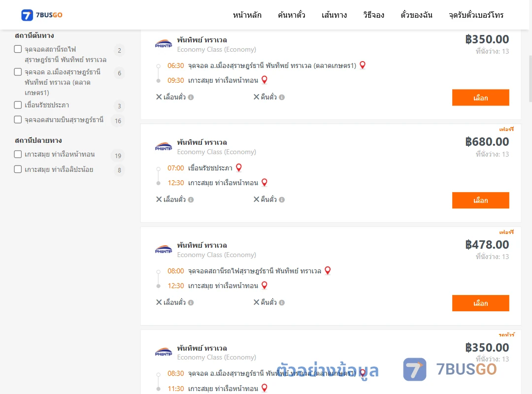Click map pin for 09:30 ท่าเรือหน้าทอน arrival
Viewport: 532px width, 394px height.
(x=265, y=80)
